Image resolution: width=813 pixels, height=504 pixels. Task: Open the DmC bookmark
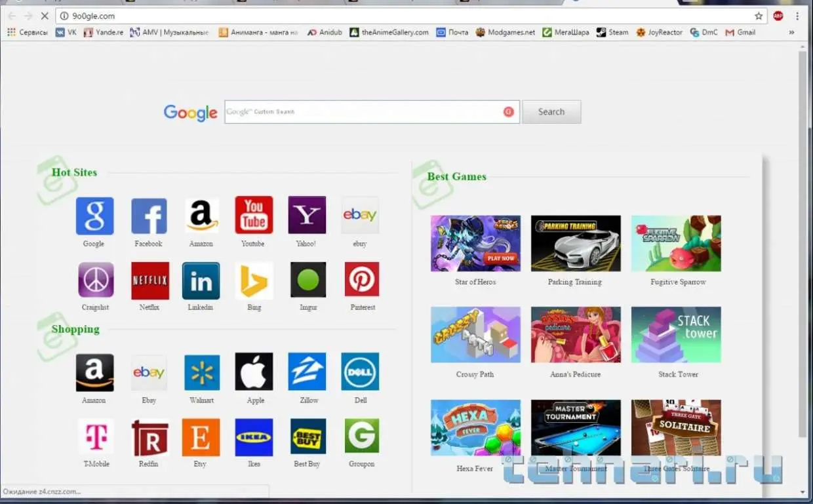click(704, 32)
